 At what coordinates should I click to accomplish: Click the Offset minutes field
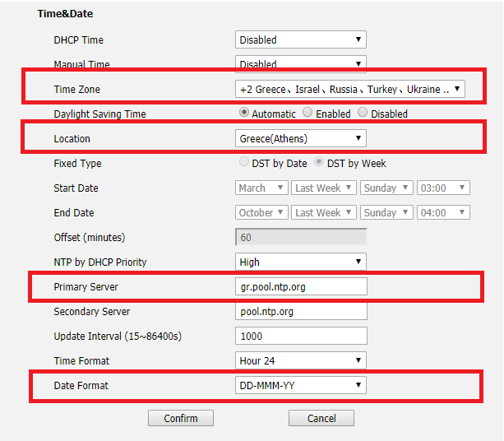300,237
